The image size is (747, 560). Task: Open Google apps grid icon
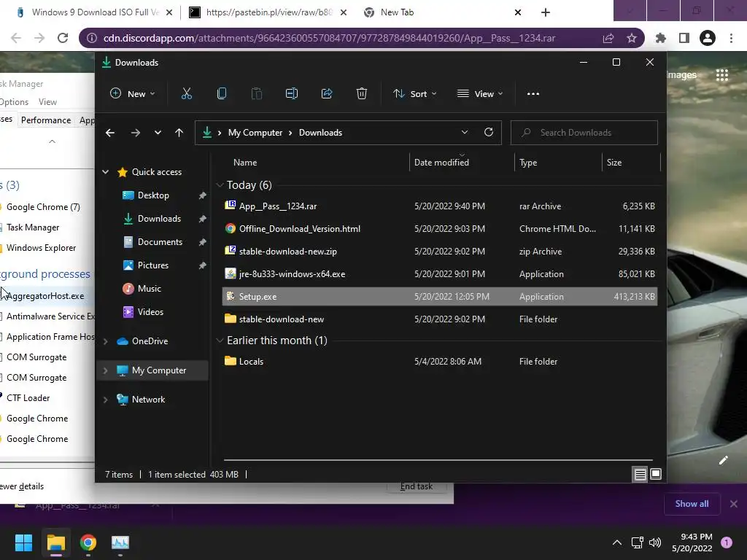(722, 75)
